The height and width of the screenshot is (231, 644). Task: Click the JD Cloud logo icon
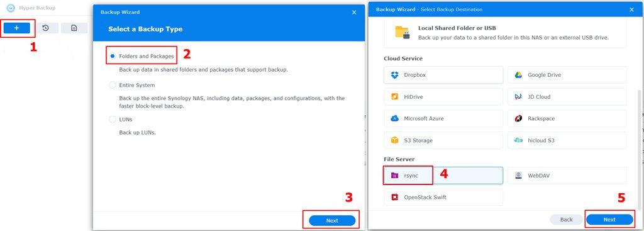[518, 96]
